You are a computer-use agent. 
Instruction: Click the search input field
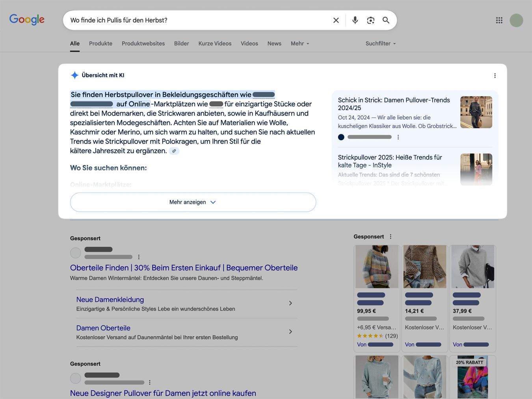click(x=197, y=20)
